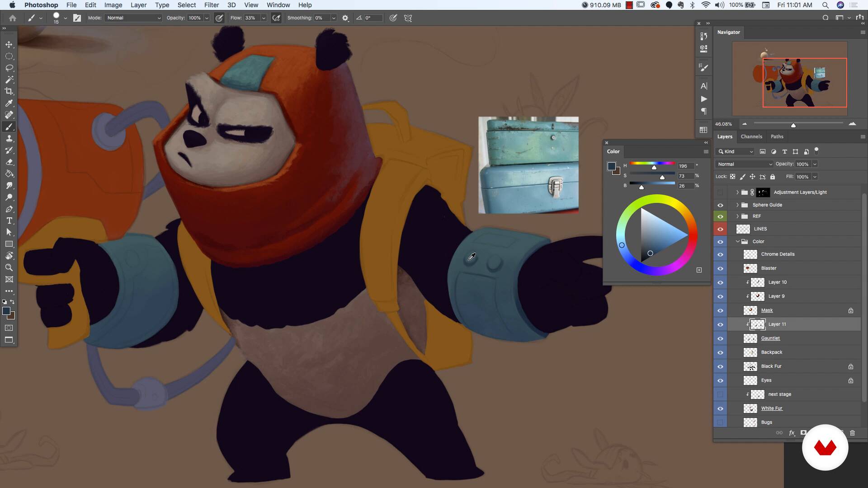Viewport: 868px width, 488px height.
Task: Open the brush Opacity dropdown arrow
Action: [207, 18]
